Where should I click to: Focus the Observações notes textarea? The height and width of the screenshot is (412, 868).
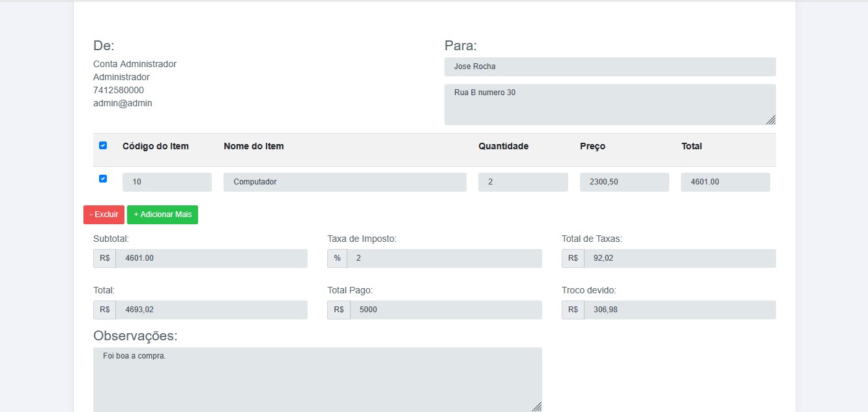[x=317, y=379]
